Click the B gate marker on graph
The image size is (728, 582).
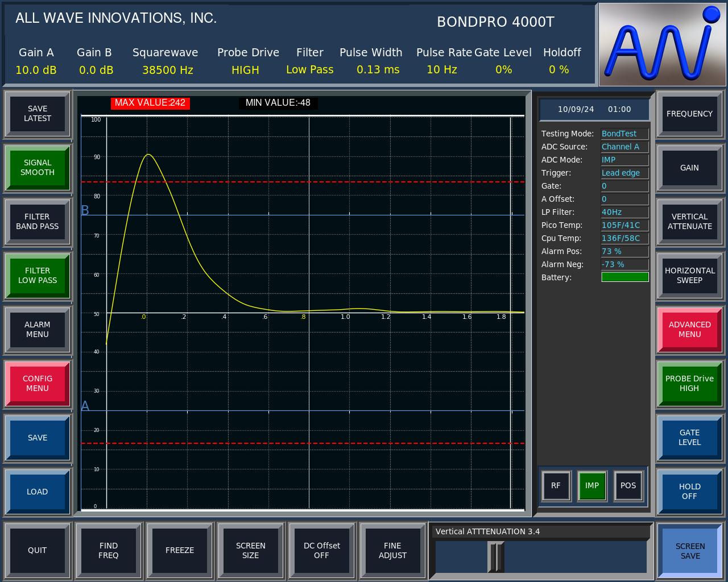pyautogui.click(x=85, y=210)
